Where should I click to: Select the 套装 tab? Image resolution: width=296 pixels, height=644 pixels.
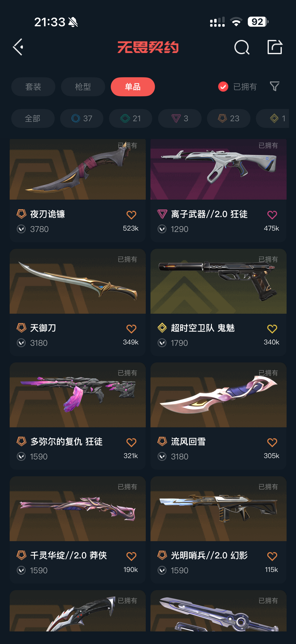[x=33, y=87]
